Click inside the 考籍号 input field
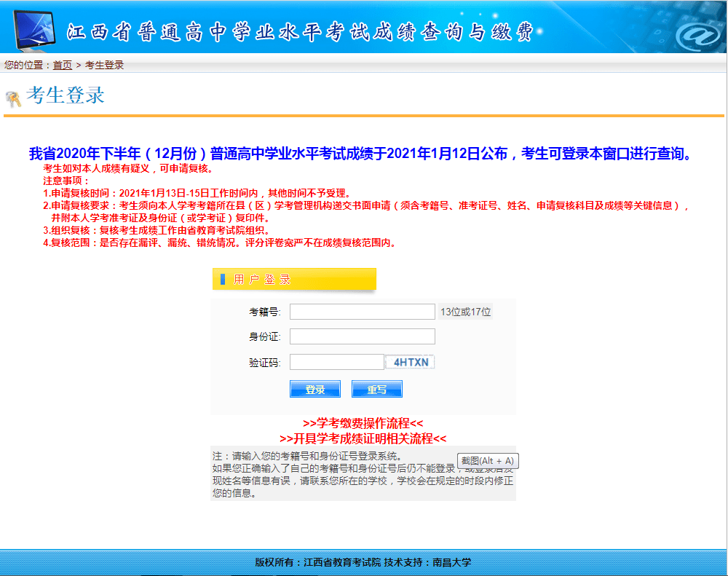This screenshot has height=576, width=728. coord(362,311)
